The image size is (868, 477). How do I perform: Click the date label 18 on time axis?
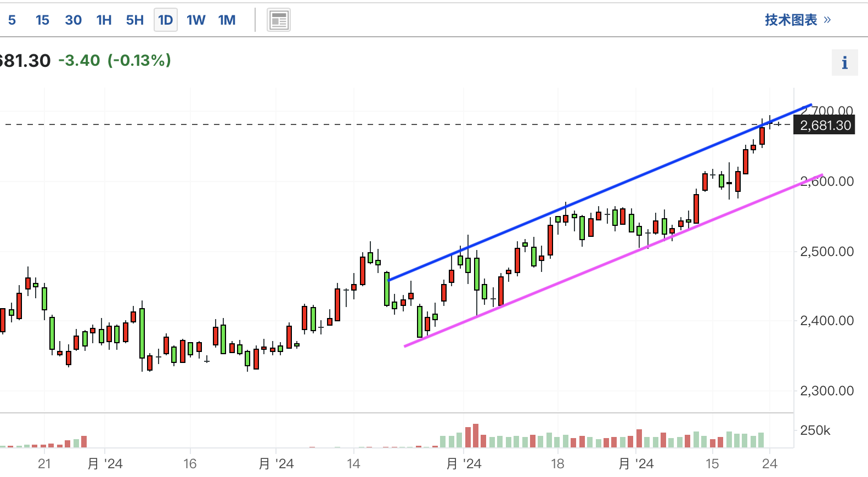point(557,464)
